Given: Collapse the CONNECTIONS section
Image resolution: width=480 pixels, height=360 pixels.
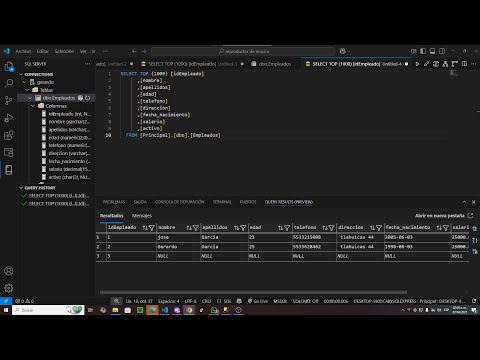Looking at the screenshot, I should coord(21,74).
